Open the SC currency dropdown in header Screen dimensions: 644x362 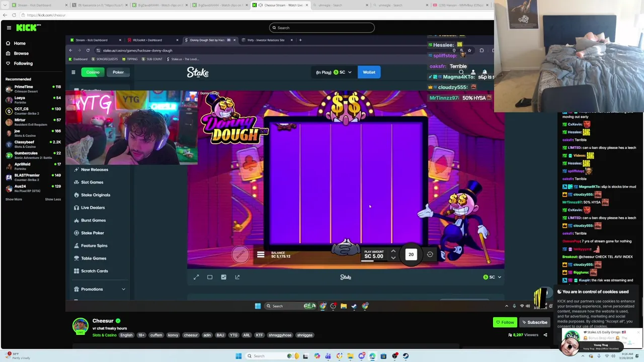click(343, 72)
